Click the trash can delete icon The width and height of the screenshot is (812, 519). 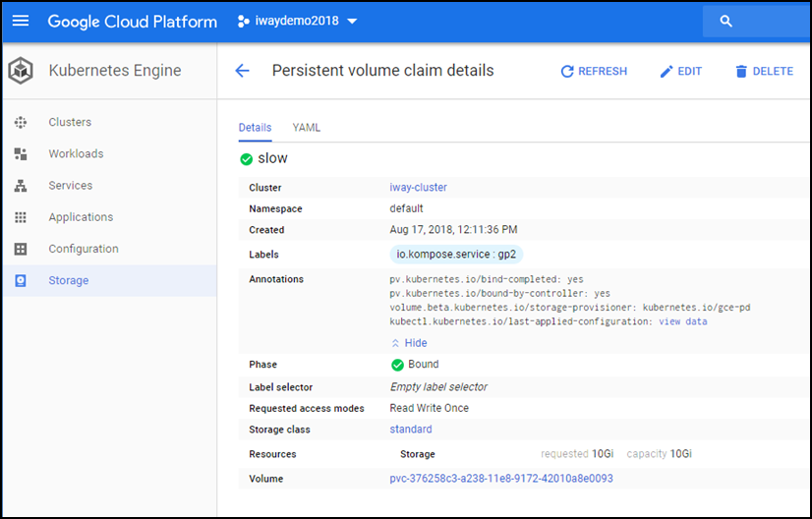point(741,72)
